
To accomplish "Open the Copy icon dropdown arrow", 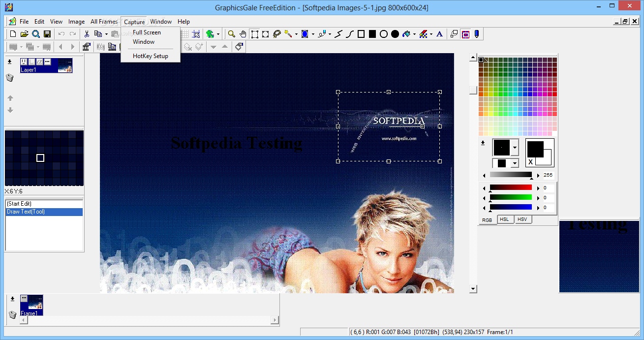I will (106, 34).
